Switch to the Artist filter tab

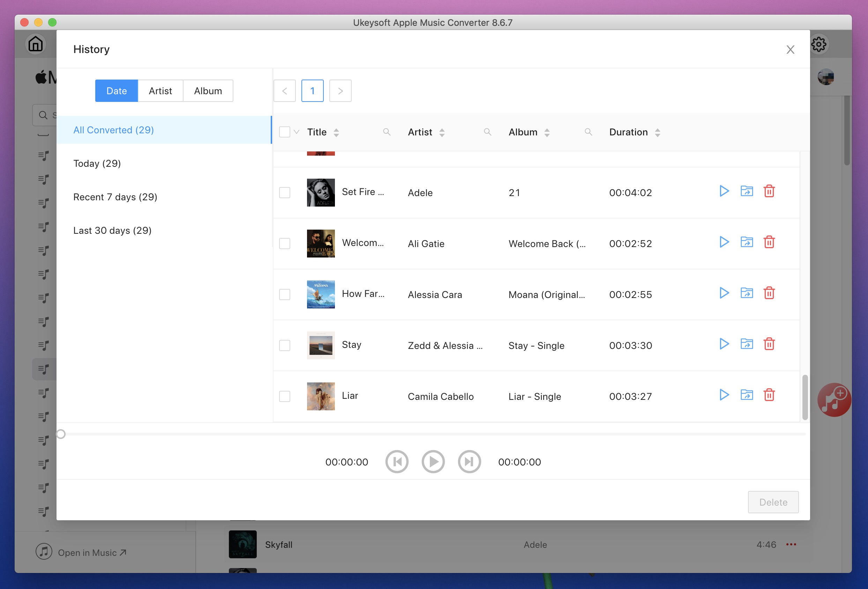[x=160, y=90]
